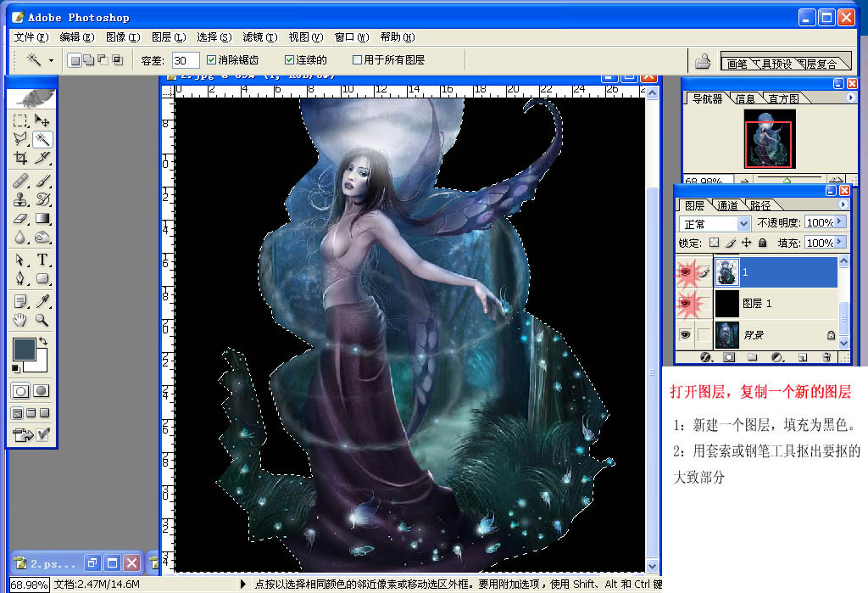Select the Eyedropper tool
The width and height of the screenshot is (868, 593).
(x=42, y=301)
